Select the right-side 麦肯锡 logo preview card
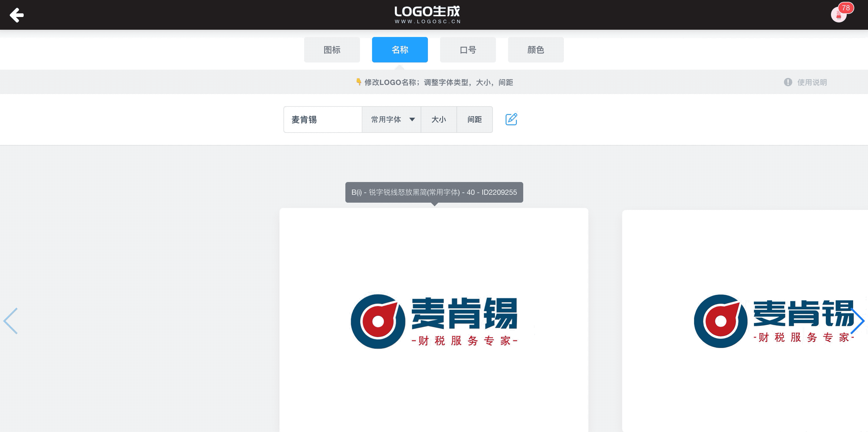 [x=745, y=321]
